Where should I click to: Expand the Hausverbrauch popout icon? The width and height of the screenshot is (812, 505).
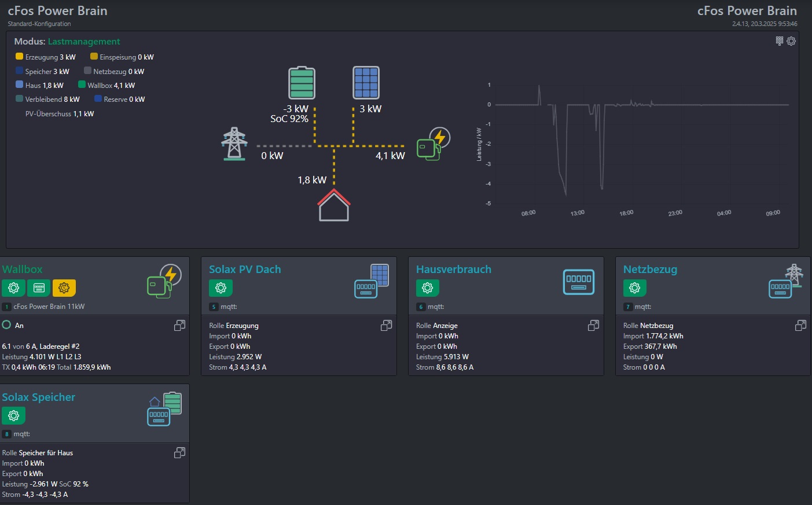click(x=594, y=326)
